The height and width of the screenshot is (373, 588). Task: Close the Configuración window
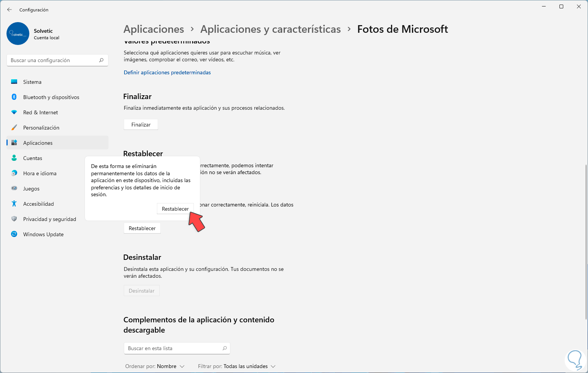point(579,6)
